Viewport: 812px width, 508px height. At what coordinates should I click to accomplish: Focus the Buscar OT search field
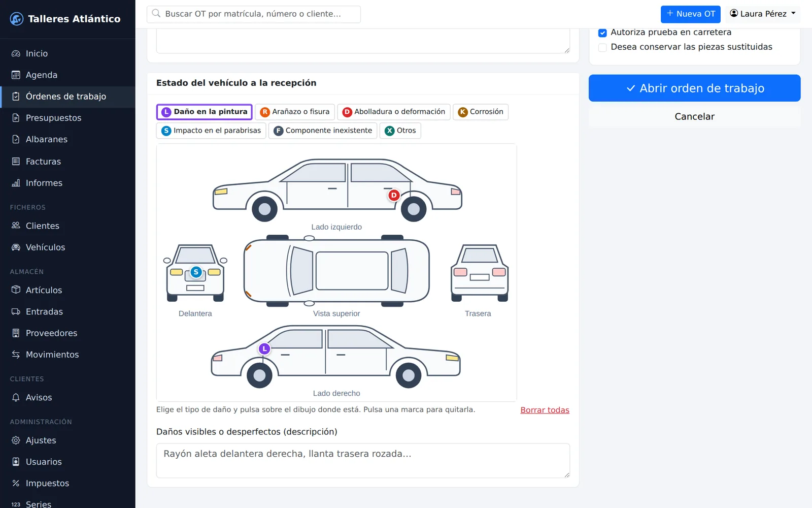pos(254,14)
